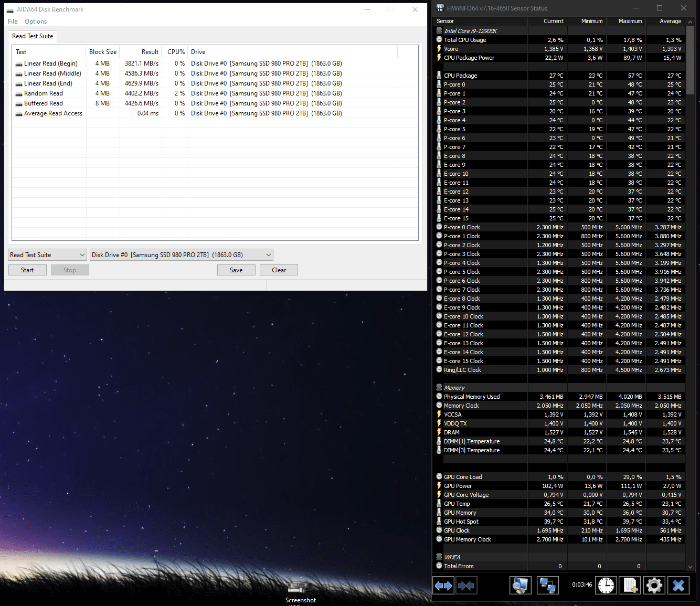The height and width of the screenshot is (606, 700).
Task: Click the thermometer icon beside CPU Package
Action: pos(439,76)
